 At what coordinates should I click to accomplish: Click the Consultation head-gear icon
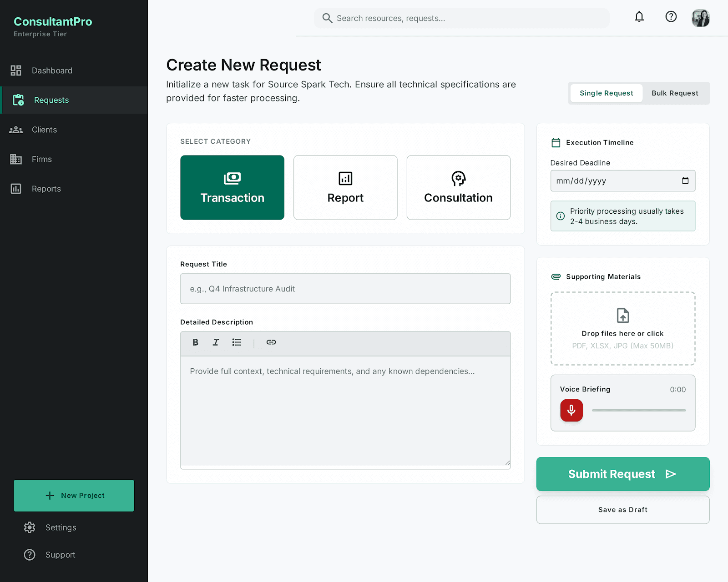(x=459, y=179)
